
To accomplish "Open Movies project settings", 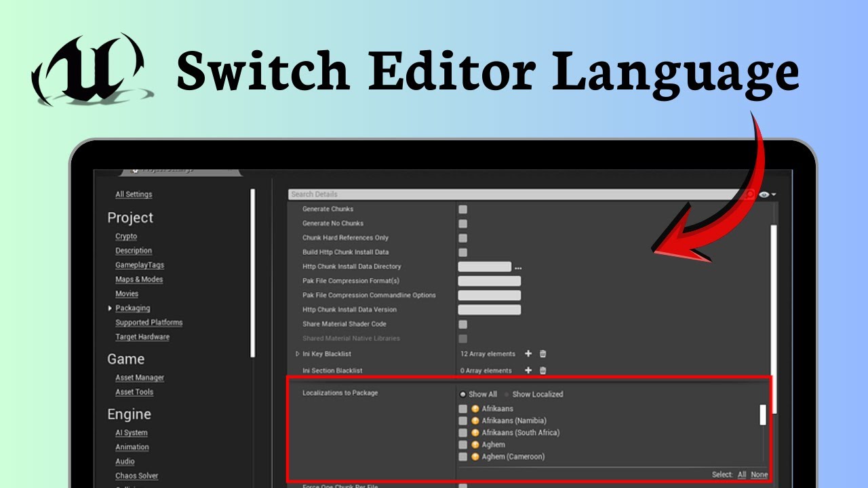I will [x=127, y=293].
